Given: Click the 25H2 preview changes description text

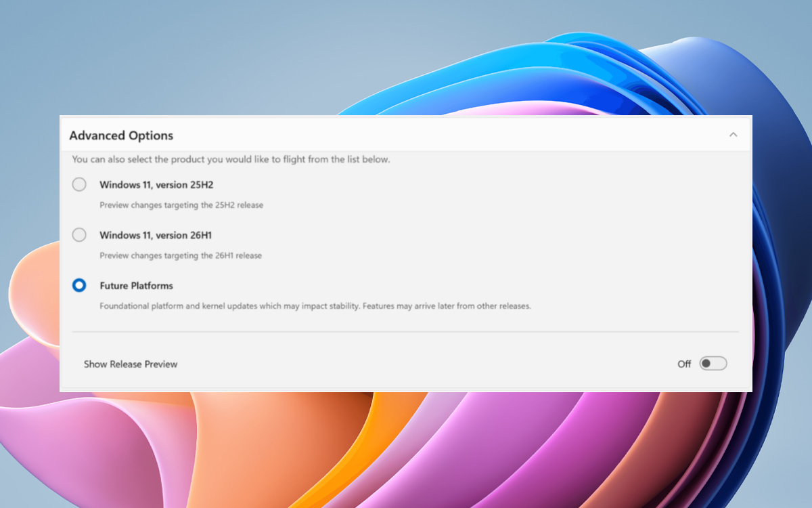Looking at the screenshot, I should click(181, 205).
